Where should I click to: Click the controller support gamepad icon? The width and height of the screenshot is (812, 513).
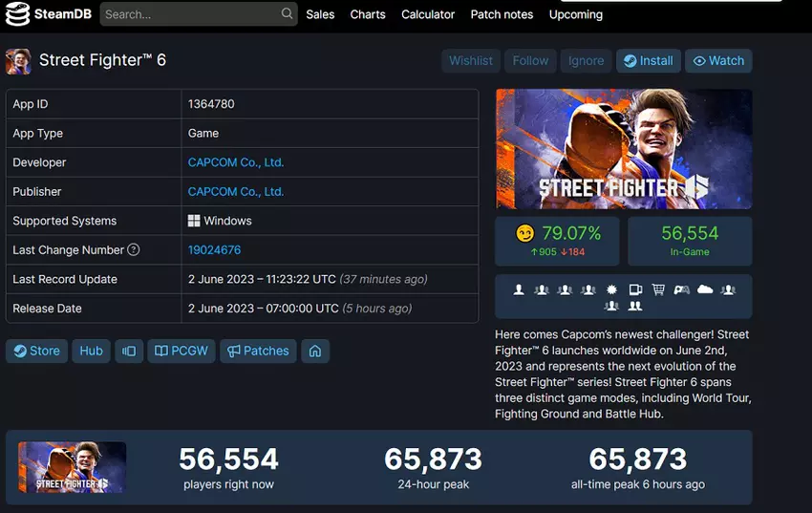681,289
